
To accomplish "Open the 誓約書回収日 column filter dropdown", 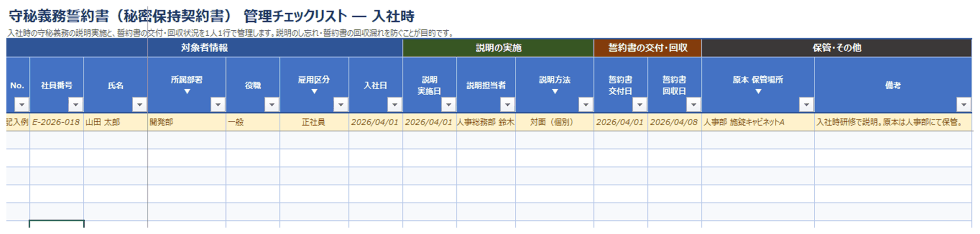I will point(693,105).
